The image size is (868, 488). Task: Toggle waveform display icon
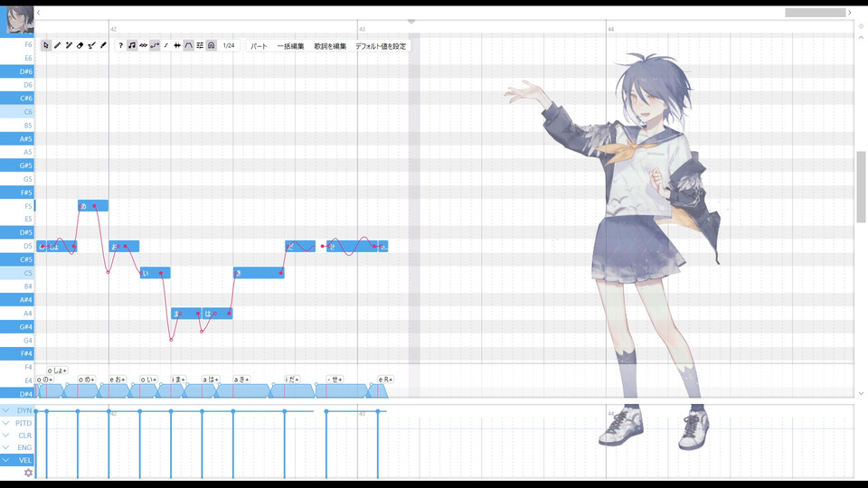tap(177, 45)
